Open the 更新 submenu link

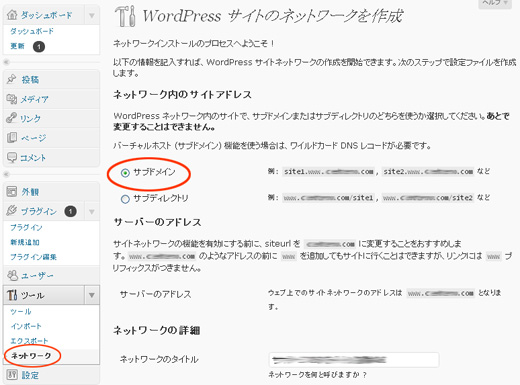click(17, 46)
